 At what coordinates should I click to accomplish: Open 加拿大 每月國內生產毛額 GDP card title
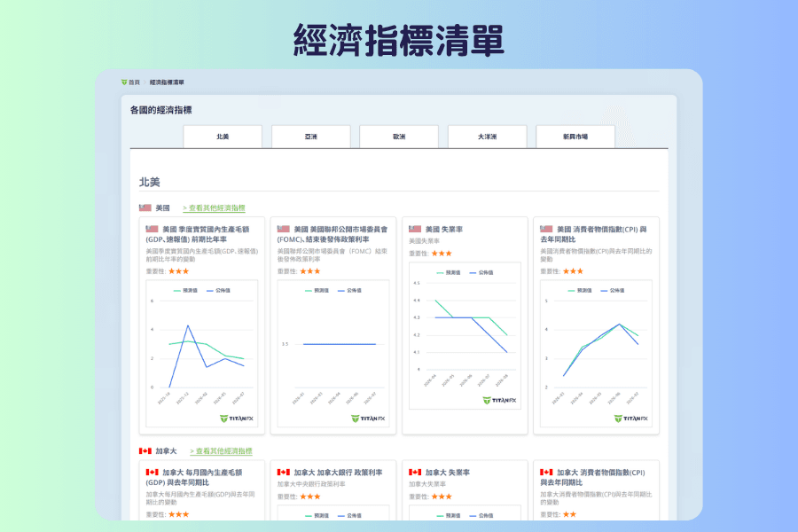click(x=194, y=478)
